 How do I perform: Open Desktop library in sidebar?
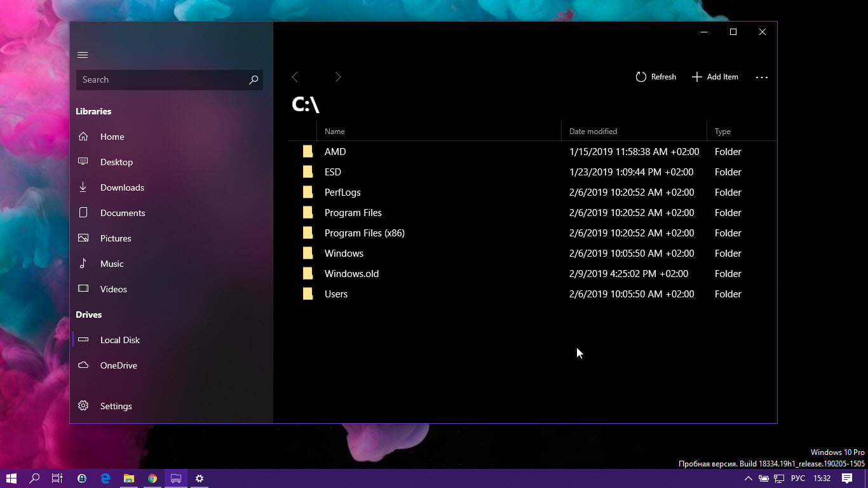point(116,162)
